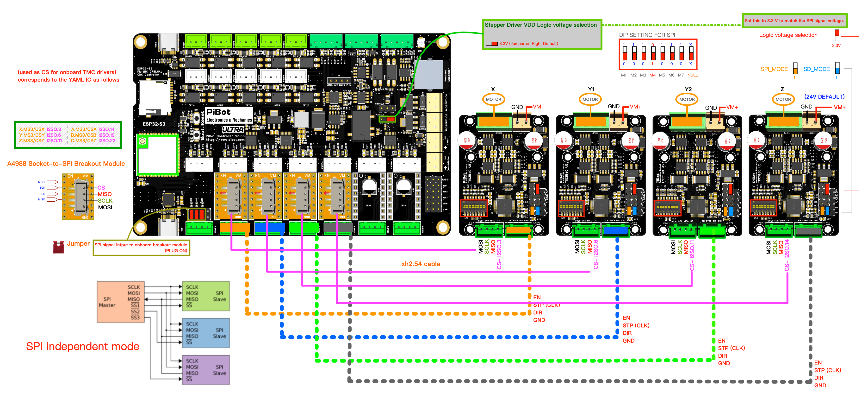Image resolution: width=868 pixels, height=409 pixels.
Task: Click 'A4988 Socket-to-SPI Breakout Module' heading
Action: pos(66,164)
